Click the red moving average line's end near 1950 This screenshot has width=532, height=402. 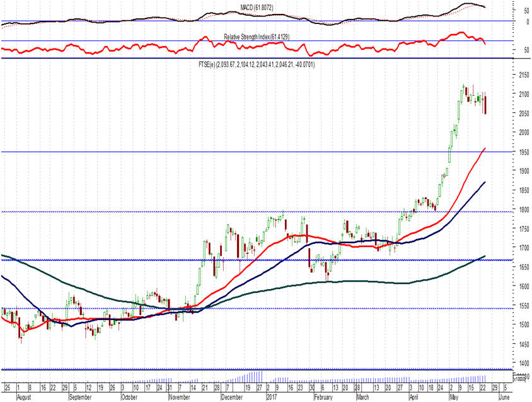[x=484, y=149]
